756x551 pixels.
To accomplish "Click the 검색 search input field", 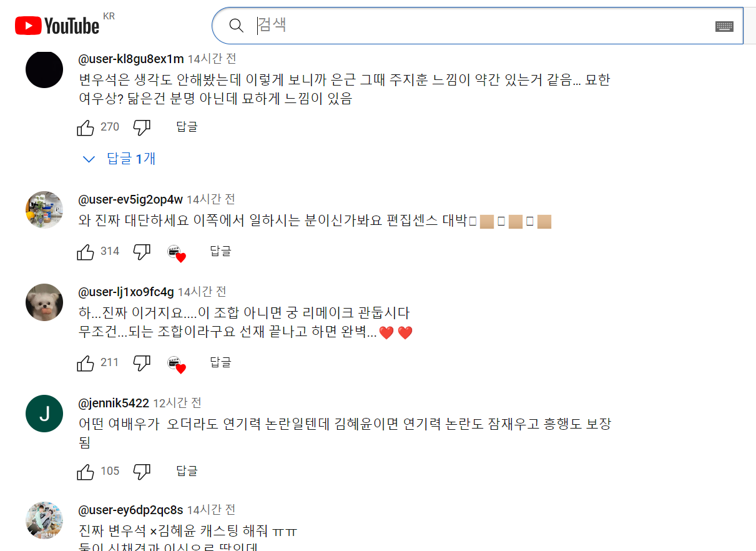I will 481,26.
